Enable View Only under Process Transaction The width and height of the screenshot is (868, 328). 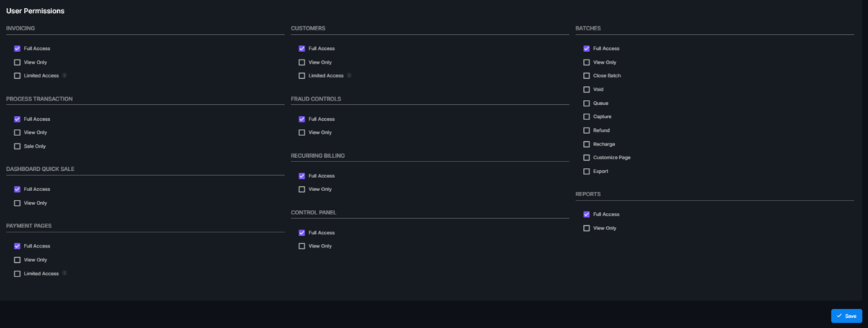coord(17,133)
